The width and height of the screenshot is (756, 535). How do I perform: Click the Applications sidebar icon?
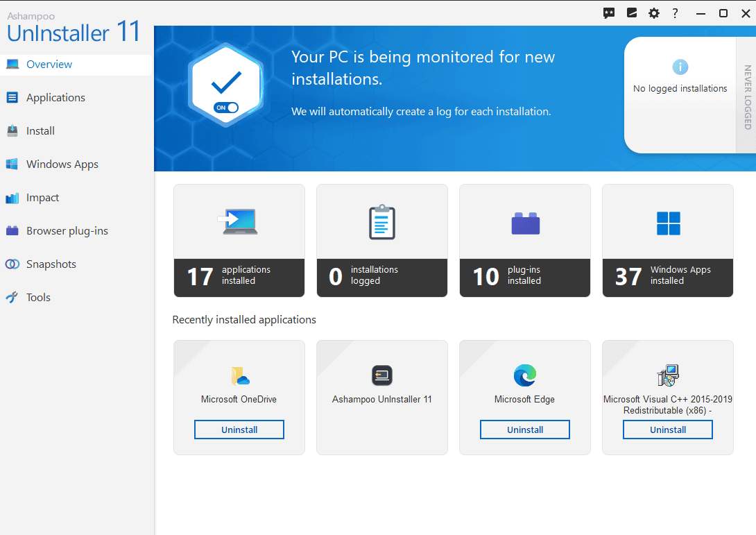click(x=12, y=97)
